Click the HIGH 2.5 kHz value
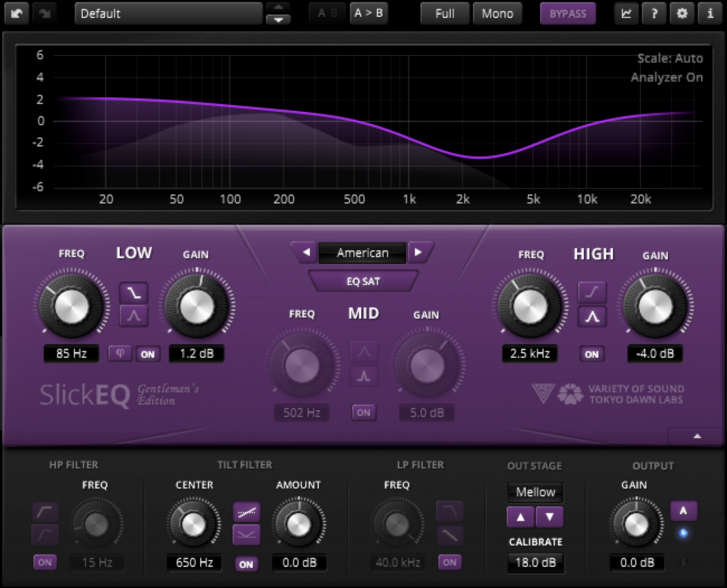Viewport: 727px width, 588px height. tap(530, 353)
